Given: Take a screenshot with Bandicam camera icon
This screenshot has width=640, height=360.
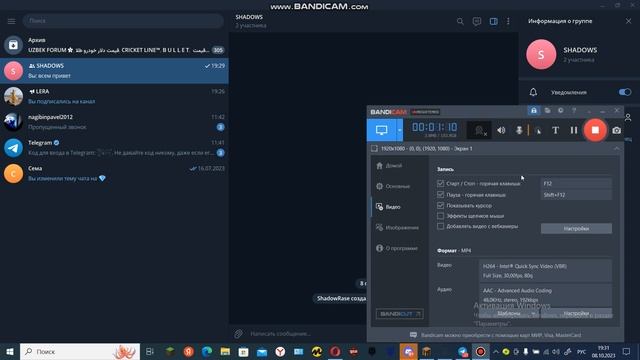Looking at the screenshot, I should 616,131.
